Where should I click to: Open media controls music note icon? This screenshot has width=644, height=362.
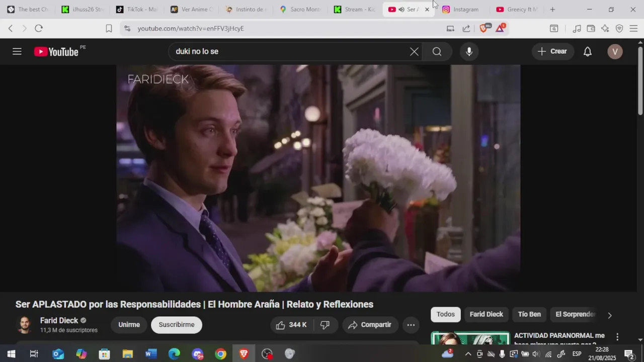577,29
